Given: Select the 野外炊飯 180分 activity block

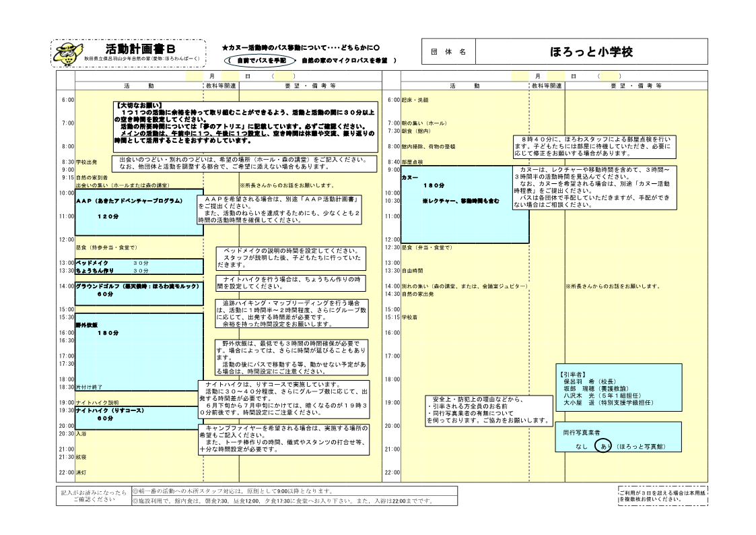Looking at the screenshot, I should (139, 348).
